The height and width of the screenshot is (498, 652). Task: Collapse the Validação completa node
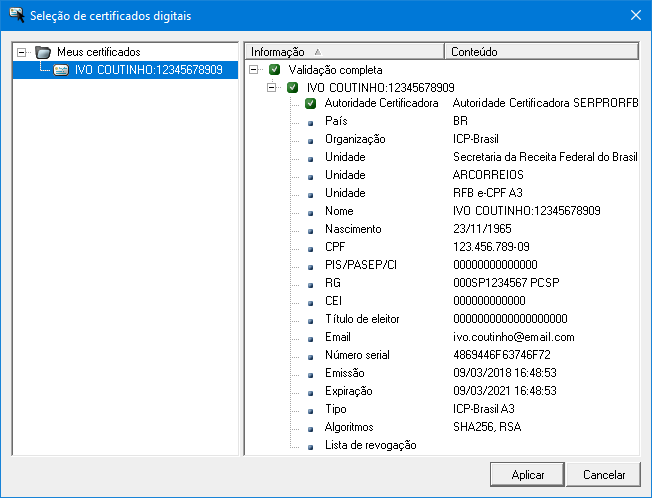(x=253, y=69)
